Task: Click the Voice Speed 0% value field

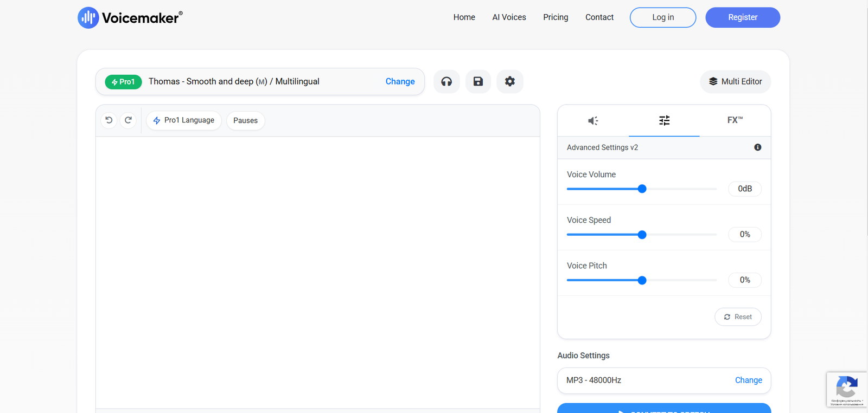Action: [x=745, y=234]
